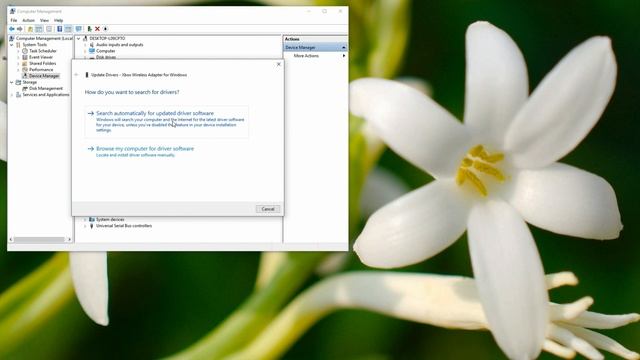This screenshot has width=640, height=360.
Task: Select Device Manager in the console tree
Action: point(44,76)
